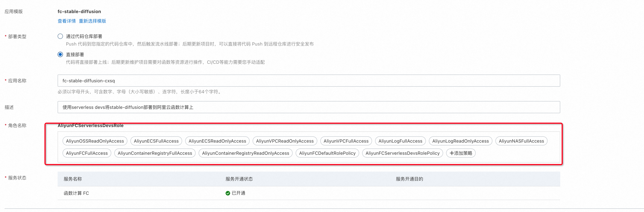Image resolution: width=644 pixels, height=212 pixels.
Task: Click the '应用名称' field label
Action: (x=17, y=81)
